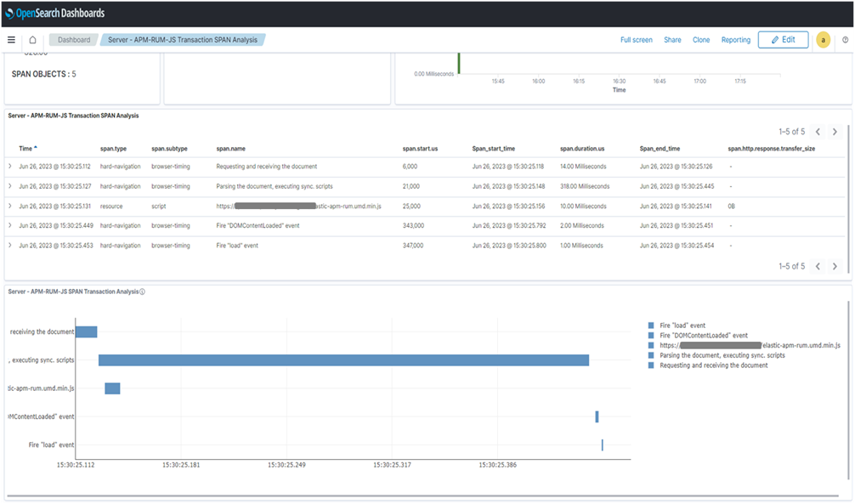The width and height of the screenshot is (855, 504).
Task: Click the 0B transfer size cell
Action: click(x=731, y=207)
